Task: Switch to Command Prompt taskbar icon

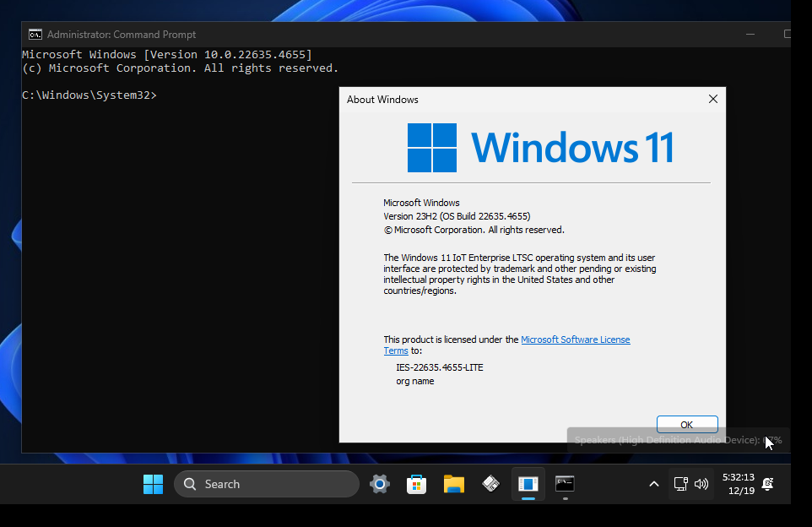Action: coord(565,484)
